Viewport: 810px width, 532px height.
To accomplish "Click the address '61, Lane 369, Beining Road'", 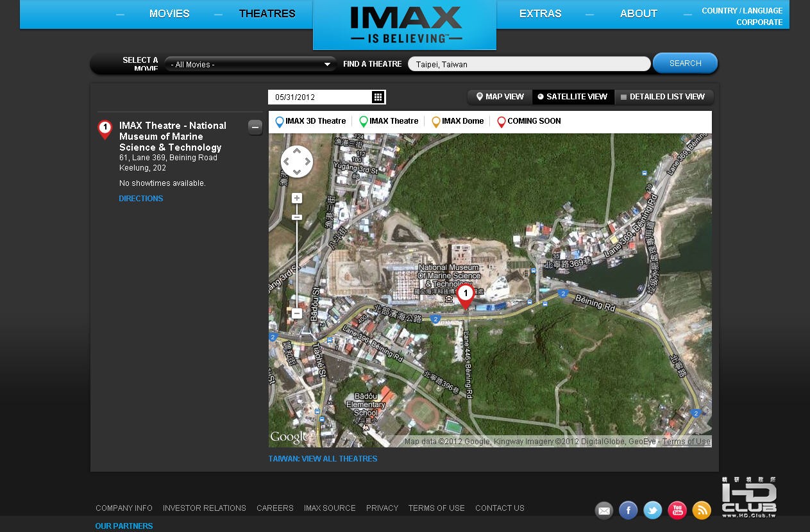I will [168, 158].
